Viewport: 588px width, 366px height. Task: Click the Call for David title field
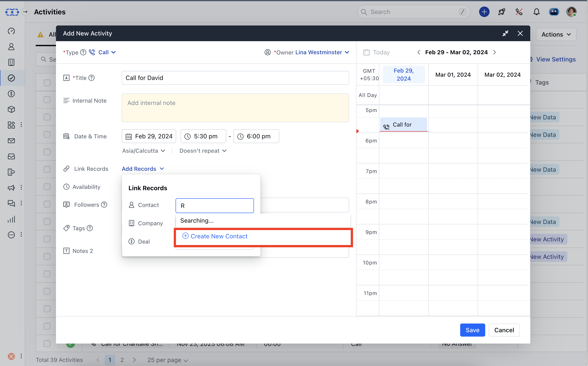[x=235, y=78]
